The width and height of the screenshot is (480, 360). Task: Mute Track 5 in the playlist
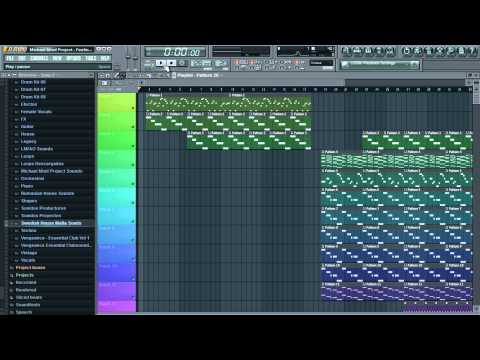coord(133,184)
